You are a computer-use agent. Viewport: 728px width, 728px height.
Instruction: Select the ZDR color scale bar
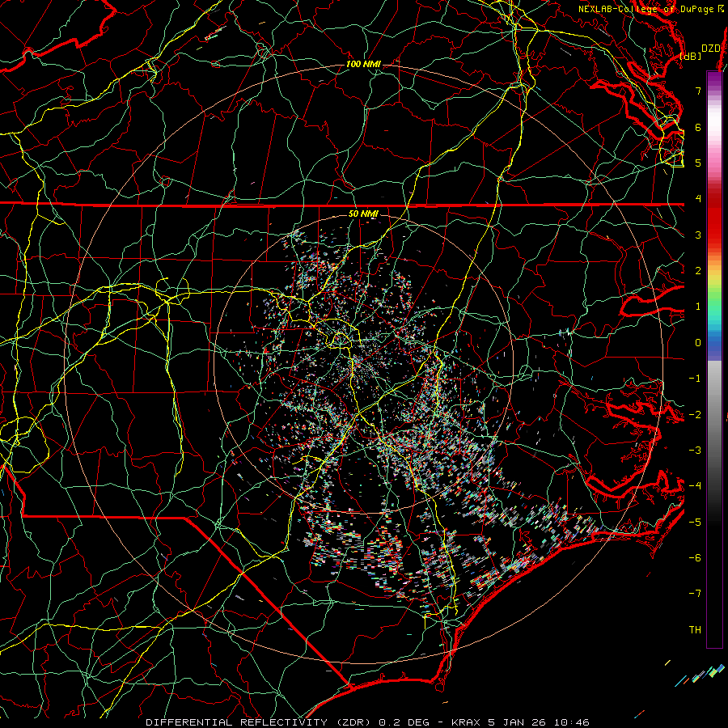[714, 359]
